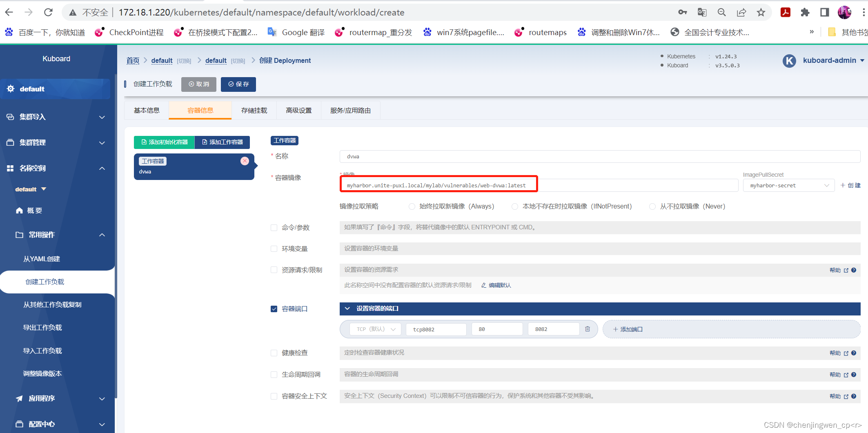Click 添加工作容器 button

tap(223, 142)
